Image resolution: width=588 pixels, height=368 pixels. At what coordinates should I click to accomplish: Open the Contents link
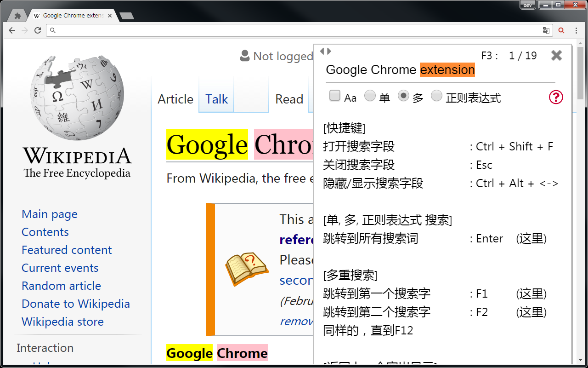45,232
